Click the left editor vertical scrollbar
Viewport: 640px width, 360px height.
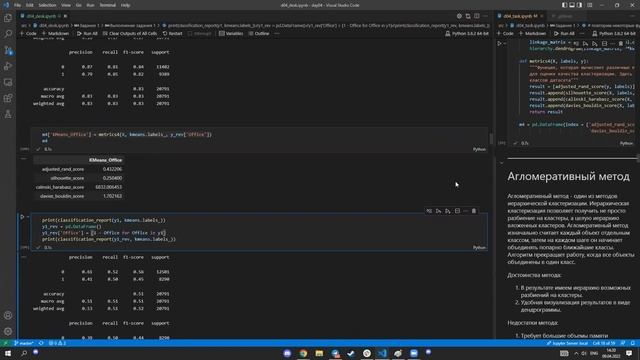point(491,139)
